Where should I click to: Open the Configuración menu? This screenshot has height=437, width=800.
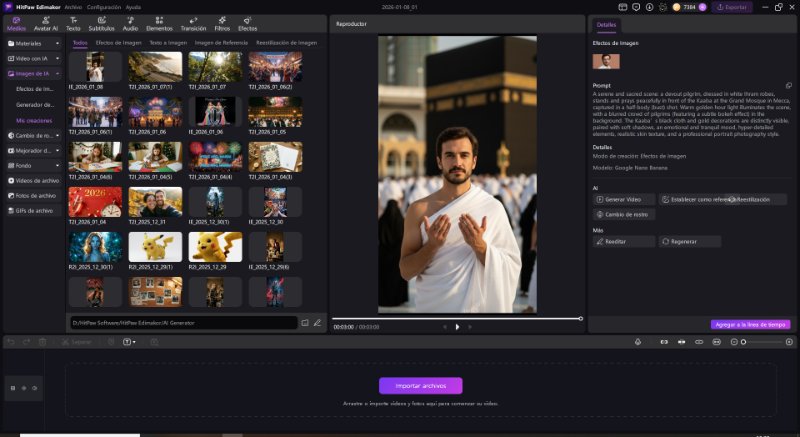coord(104,7)
